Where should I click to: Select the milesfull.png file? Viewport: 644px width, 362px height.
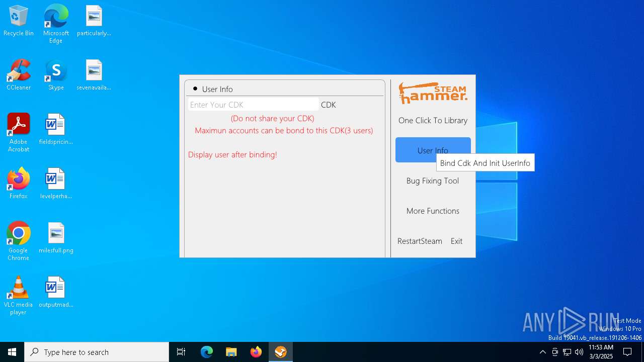pyautogui.click(x=56, y=238)
